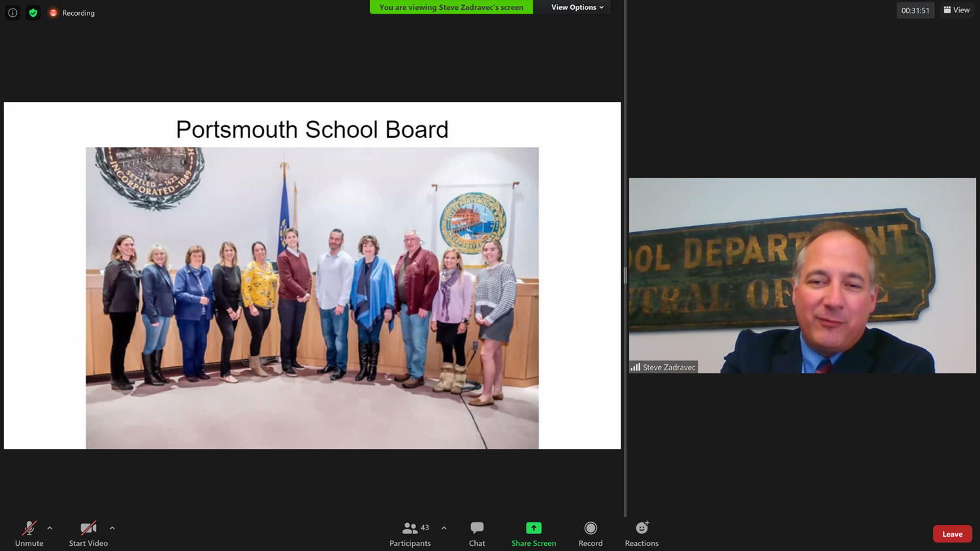Change layout using the View button
Image resolution: width=980 pixels, height=551 pixels.
(x=956, y=10)
